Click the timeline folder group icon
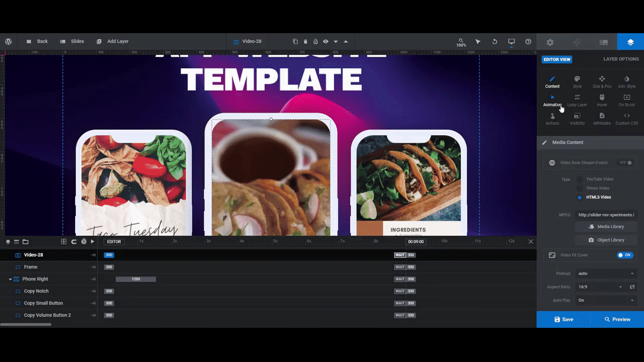 coord(25,242)
